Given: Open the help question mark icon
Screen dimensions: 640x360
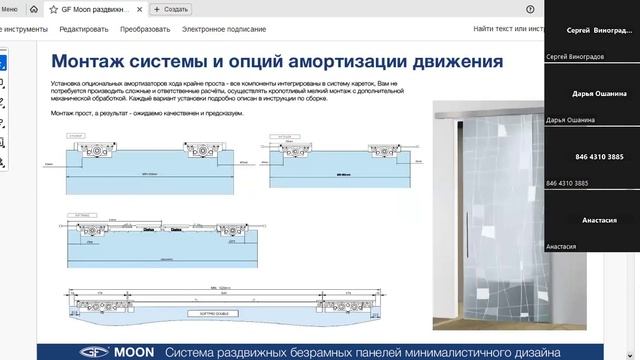Looking at the screenshot, I should [x=530, y=9].
